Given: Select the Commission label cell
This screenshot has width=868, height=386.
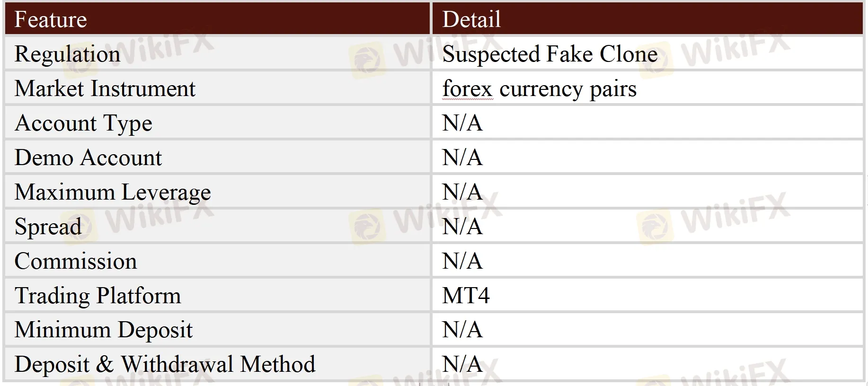Looking at the screenshot, I should [76, 261].
